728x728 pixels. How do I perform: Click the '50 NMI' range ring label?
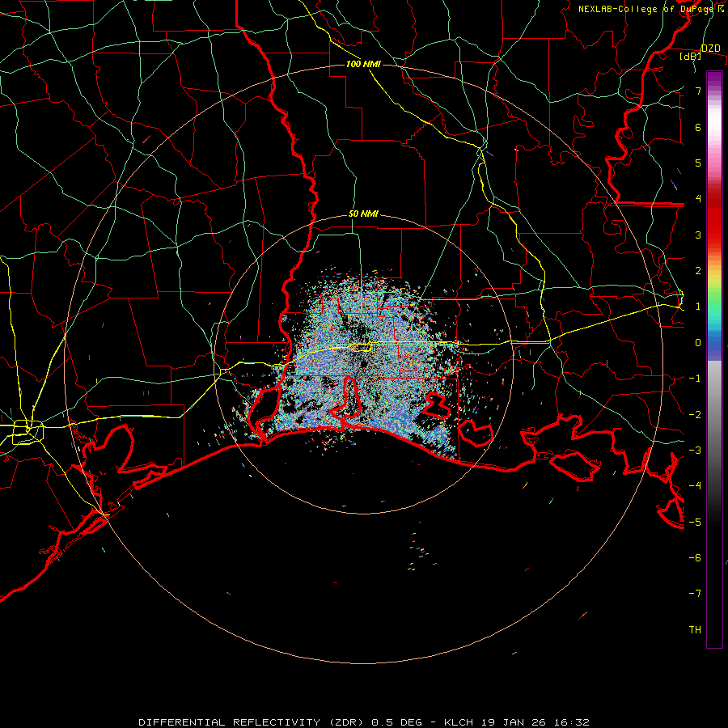pos(363,214)
